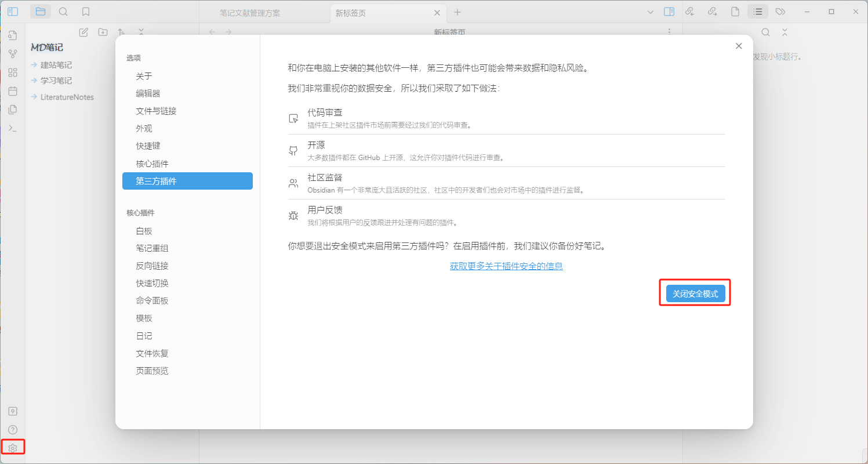Open today's daily note calendar icon

(x=13, y=92)
